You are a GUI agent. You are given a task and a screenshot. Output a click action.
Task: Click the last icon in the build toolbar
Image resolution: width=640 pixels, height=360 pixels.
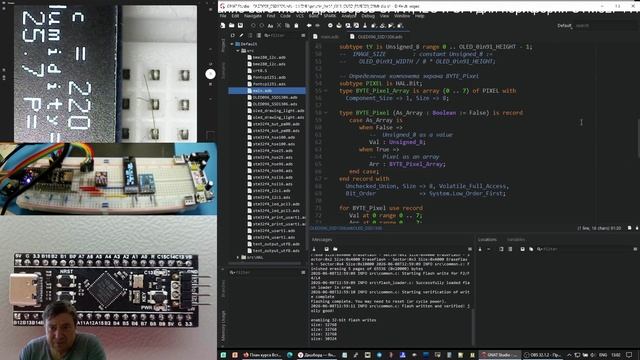pos(400,26)
